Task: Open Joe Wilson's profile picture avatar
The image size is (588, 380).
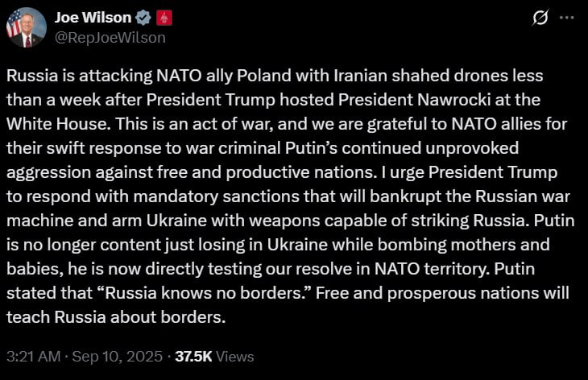Action: click(27, 27)
